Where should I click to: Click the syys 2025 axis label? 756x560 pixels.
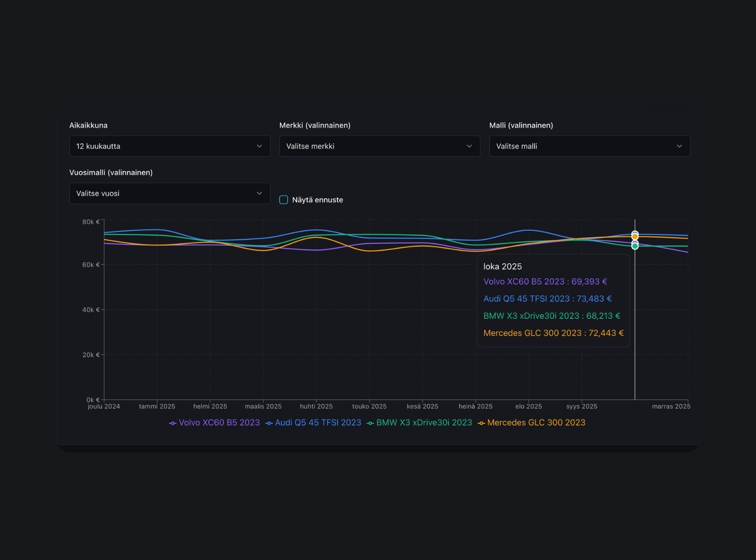point(582,406)
